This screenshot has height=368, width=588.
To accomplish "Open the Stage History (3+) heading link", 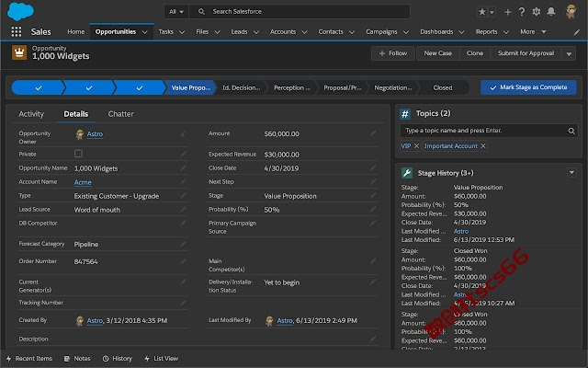I will pos(446,173).
